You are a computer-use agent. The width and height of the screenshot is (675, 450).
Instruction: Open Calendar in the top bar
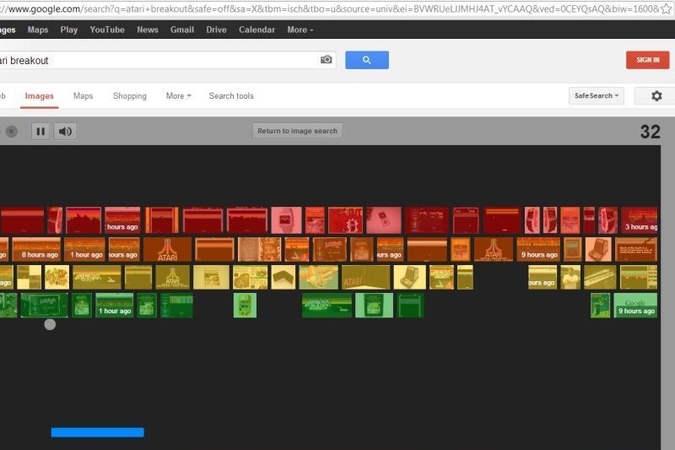point(257,30)
